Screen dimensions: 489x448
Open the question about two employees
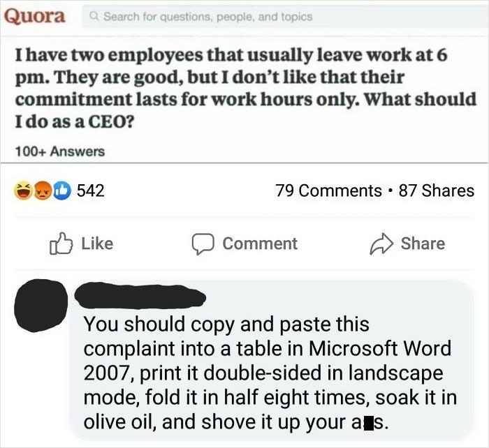click(246, 88)
